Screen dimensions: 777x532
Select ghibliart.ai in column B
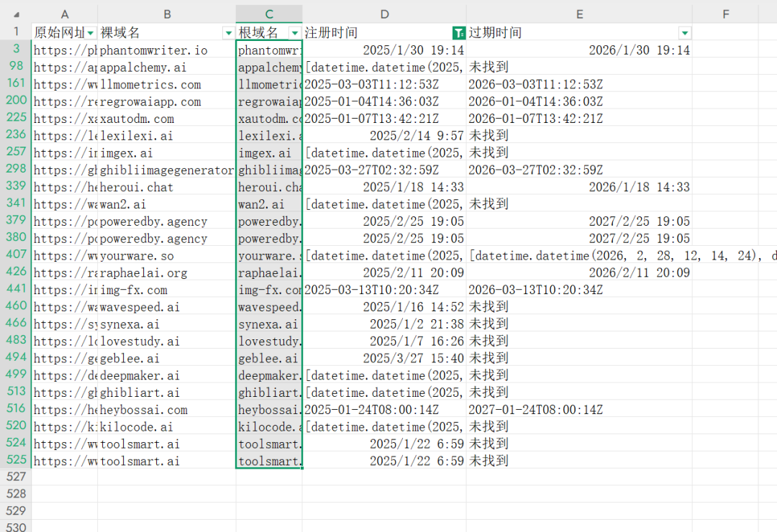[x=167, y=393]
